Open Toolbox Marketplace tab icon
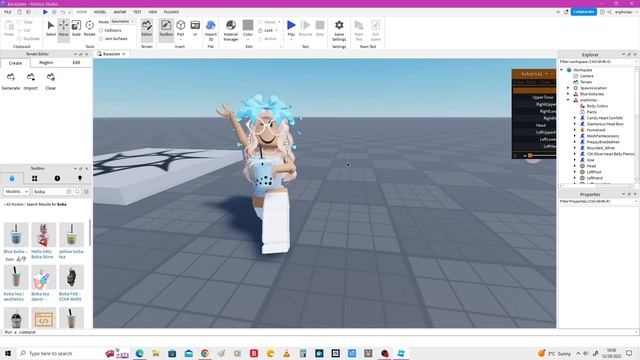 12,178
